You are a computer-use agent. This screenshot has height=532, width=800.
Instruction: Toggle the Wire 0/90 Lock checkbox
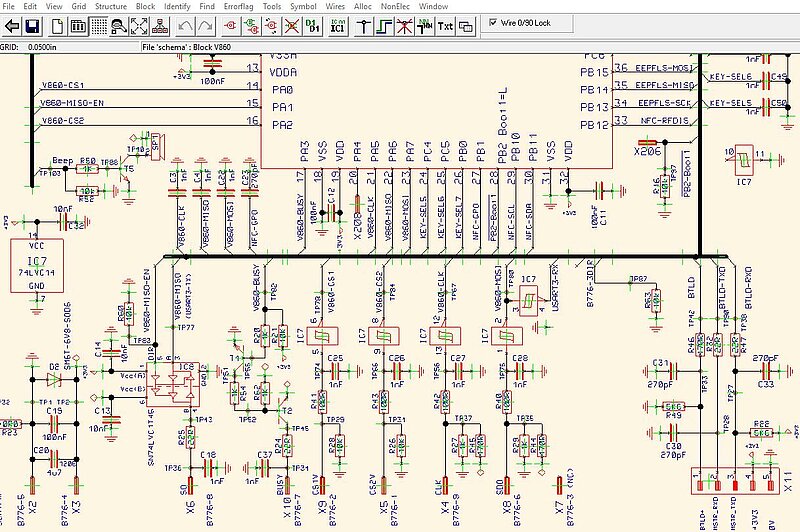pyautogui.click(x=494, y=22)
